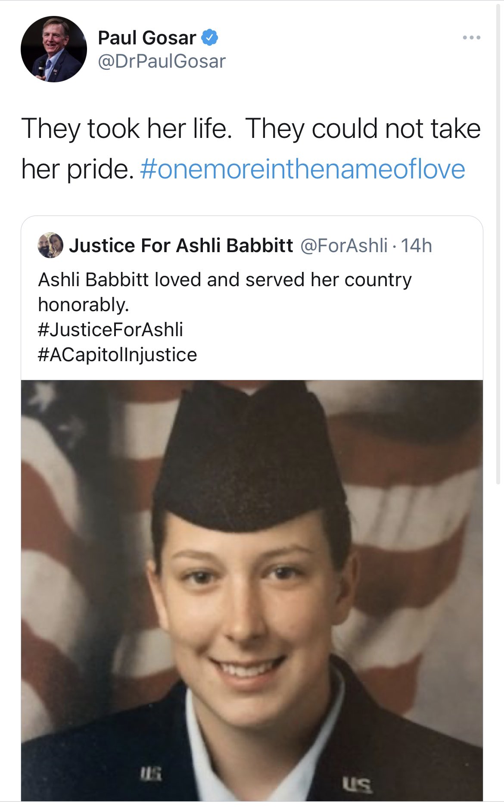504x812 pixels.
Task: Click the blue verified badge
Action: [x=210, y=38]
